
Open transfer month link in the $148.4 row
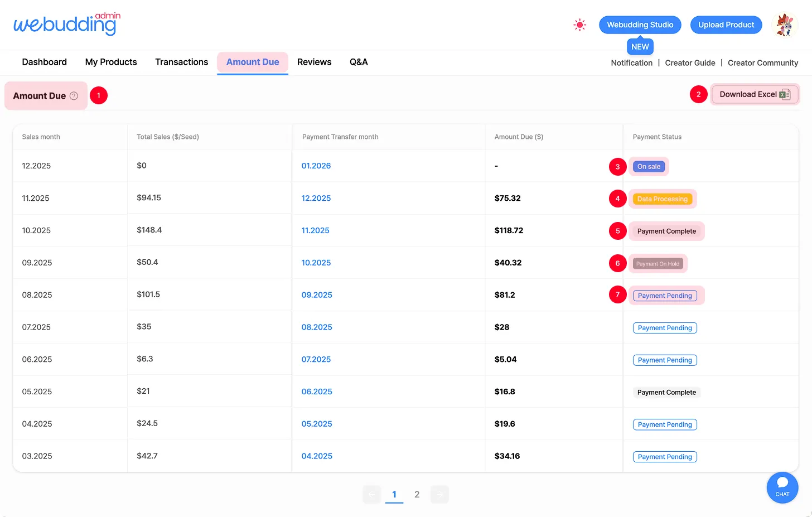click(x=316, y=230)
